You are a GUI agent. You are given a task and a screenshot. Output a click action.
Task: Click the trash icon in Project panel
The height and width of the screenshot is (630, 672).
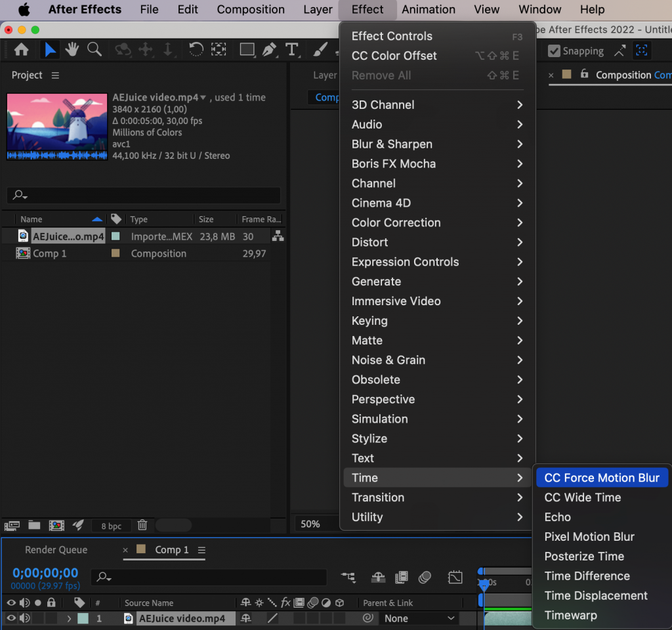142,525
